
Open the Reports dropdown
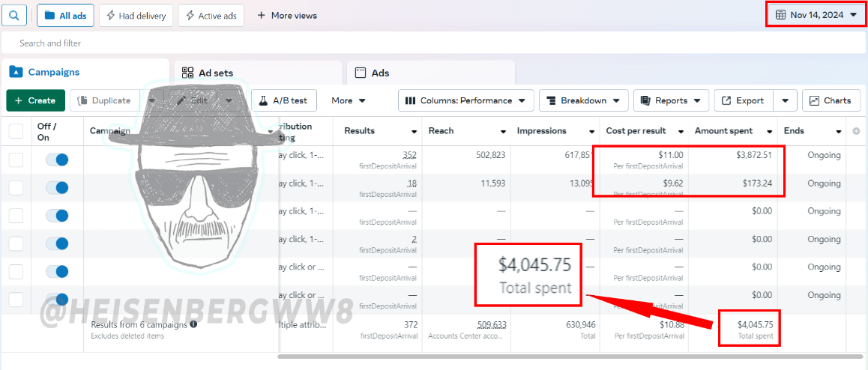(671, 100)
